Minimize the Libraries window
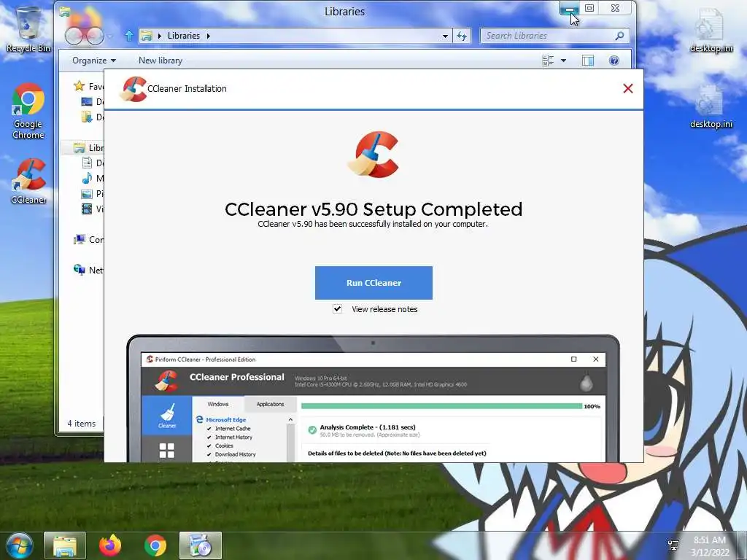Image resolution: width=747 pixels, height=560 pixels. pyautogui.click(x=569, y=9)
